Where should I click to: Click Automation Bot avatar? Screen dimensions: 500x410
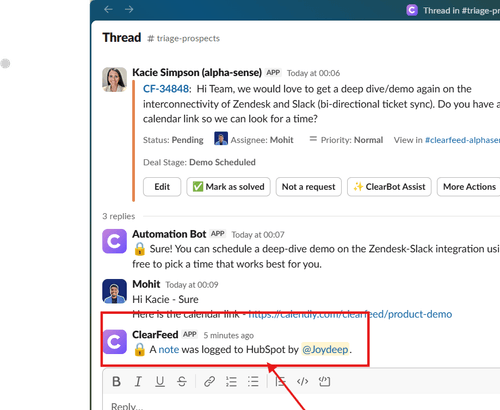(114, 241)
